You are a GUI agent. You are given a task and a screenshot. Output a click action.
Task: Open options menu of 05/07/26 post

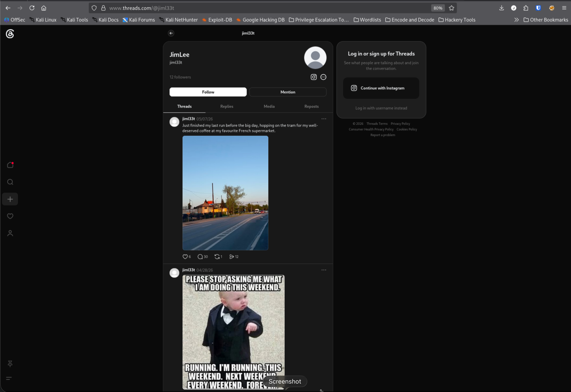pos(324,119)
